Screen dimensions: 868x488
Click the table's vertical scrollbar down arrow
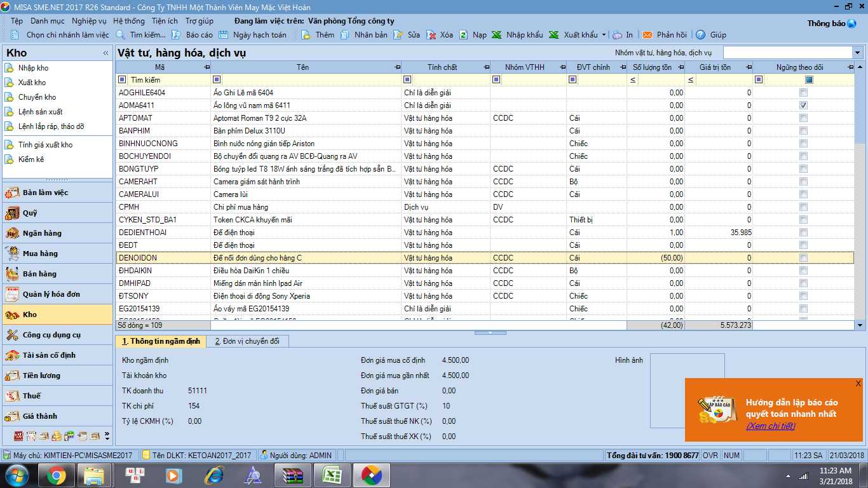click(x=860, y=325)
